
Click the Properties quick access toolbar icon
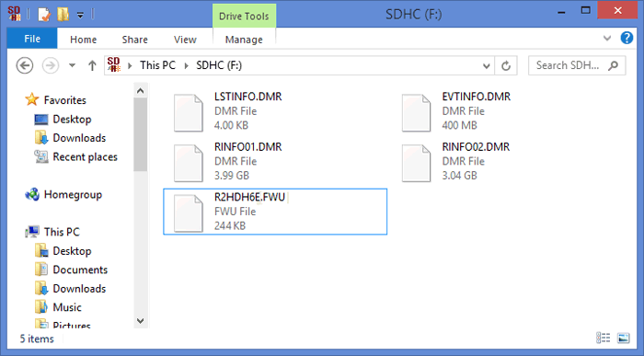pyautogui.click(x=44, y=16)
